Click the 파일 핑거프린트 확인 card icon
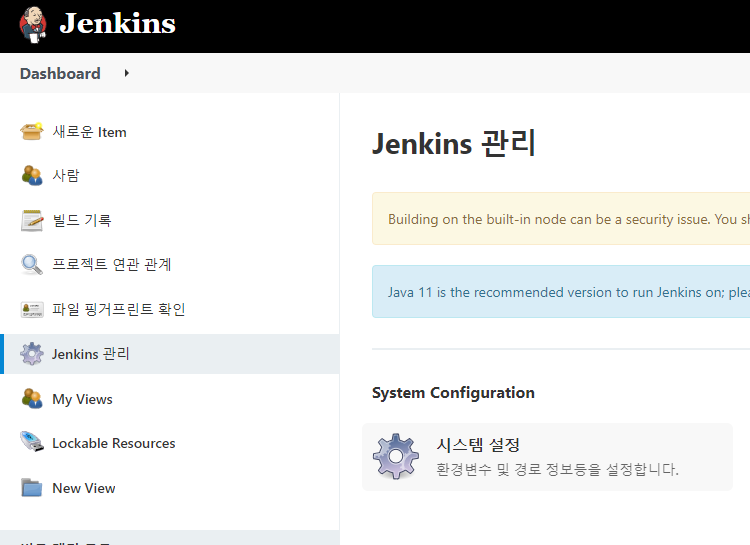Image resolution: width=750 pixels, height=545 pixels. coord(32,309)
